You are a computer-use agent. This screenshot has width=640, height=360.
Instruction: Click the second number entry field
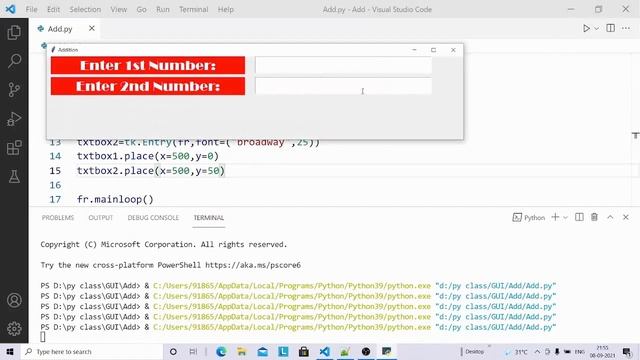tap(343, 86)
